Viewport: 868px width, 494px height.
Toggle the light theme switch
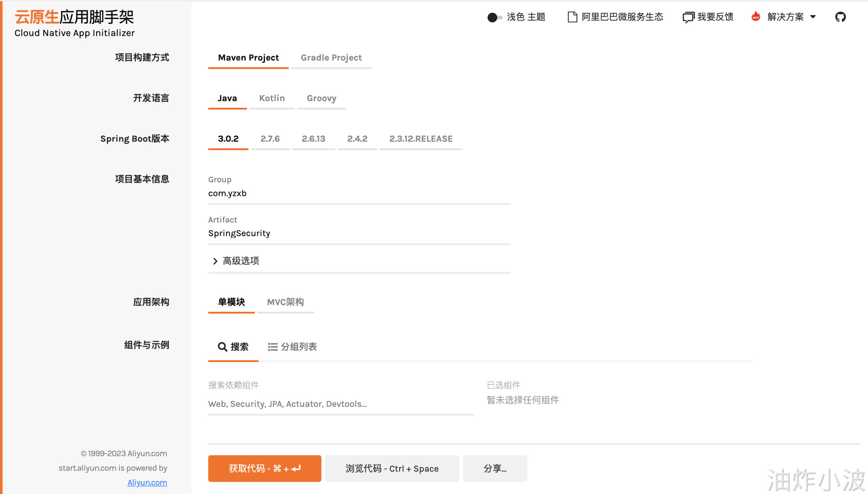coord(494,17)
